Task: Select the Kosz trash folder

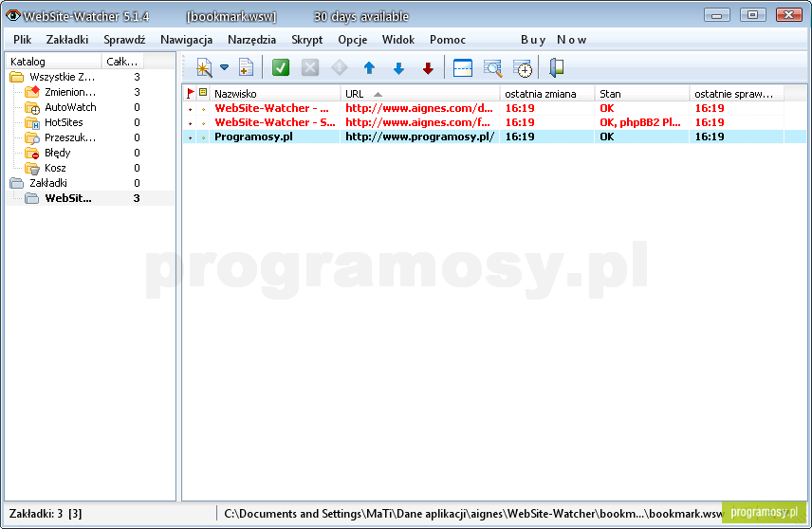Action: (55, 168)
